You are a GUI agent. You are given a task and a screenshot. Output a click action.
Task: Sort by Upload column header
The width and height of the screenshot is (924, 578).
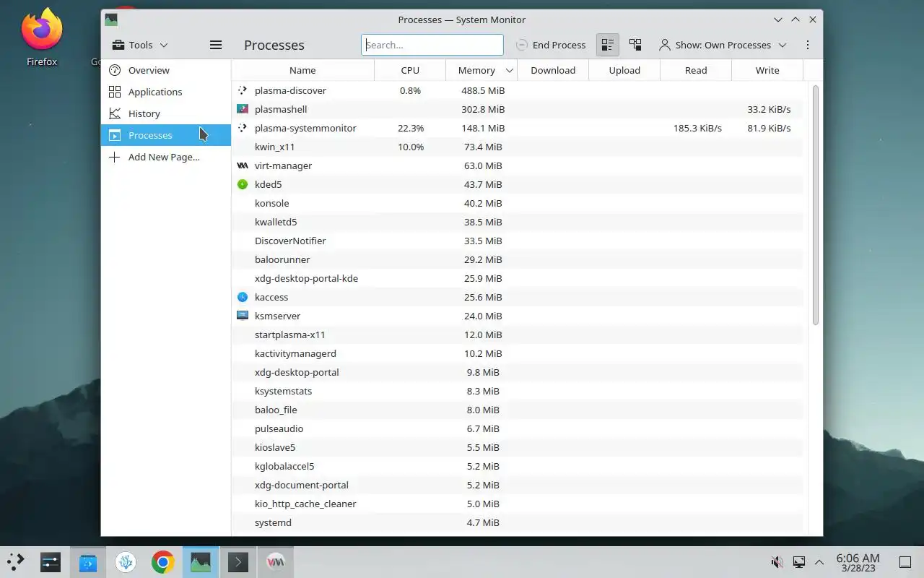point(624,70)
